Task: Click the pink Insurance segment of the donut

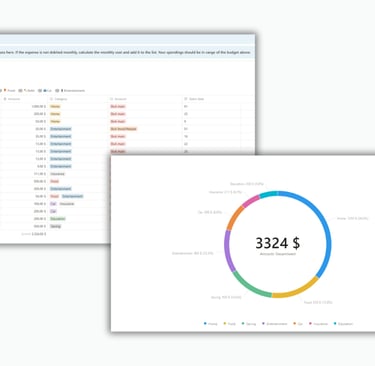Action: [251, 201]
